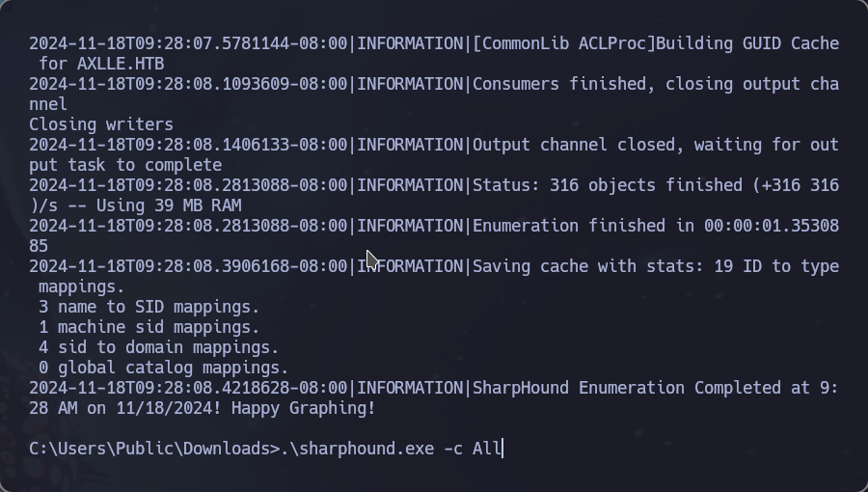Click the '-c' flag in command

pyautogui.click(x=453, y=449)
